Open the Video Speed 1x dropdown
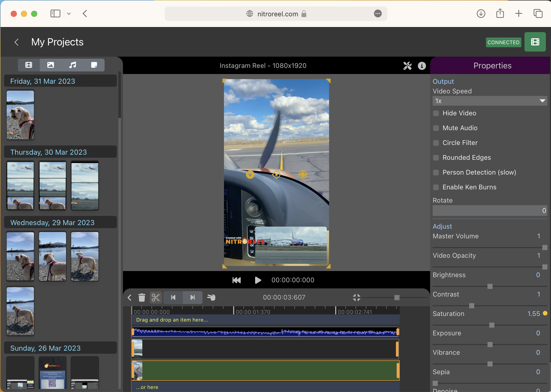The height and width of the screenshot is (392, 551). [490, 101]
